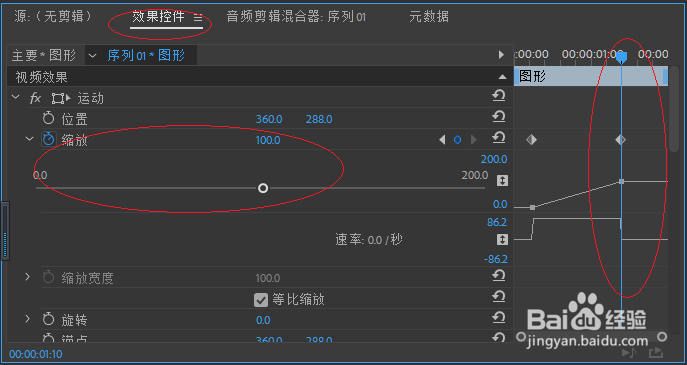687x365 pixels.
Task: Go to previous 缩放 keyframe
Action: (x=442, y=140)
